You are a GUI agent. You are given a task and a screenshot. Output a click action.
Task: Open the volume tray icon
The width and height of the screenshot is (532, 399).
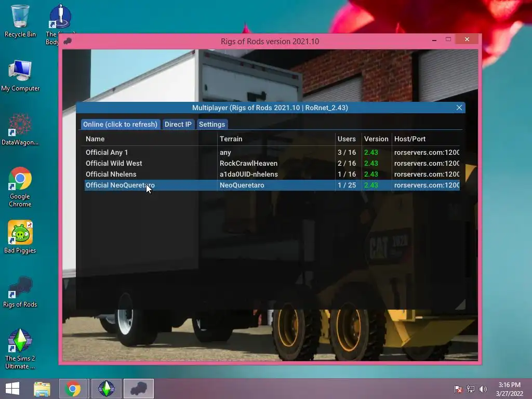(483, 389)
